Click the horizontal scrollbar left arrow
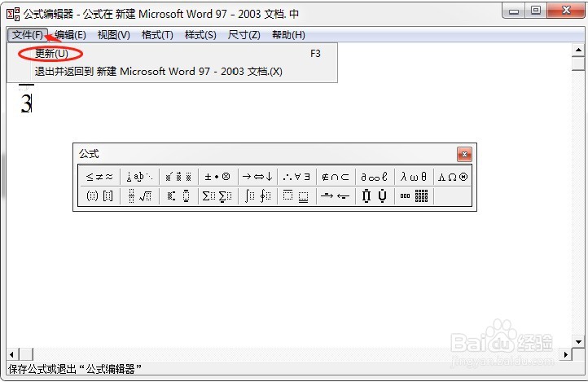This screenshot has width=588, height=382. [x=13, y=353]
